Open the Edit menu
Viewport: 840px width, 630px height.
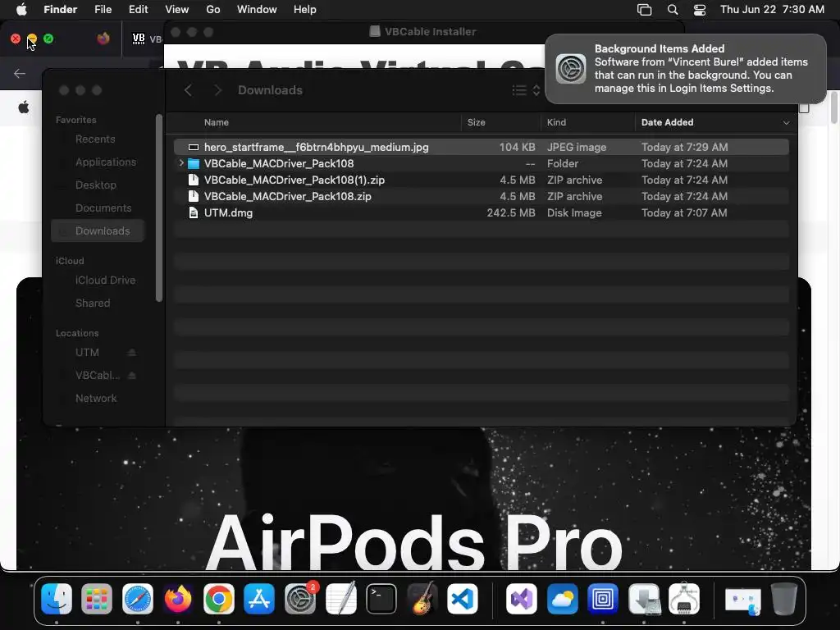(138, 9)
